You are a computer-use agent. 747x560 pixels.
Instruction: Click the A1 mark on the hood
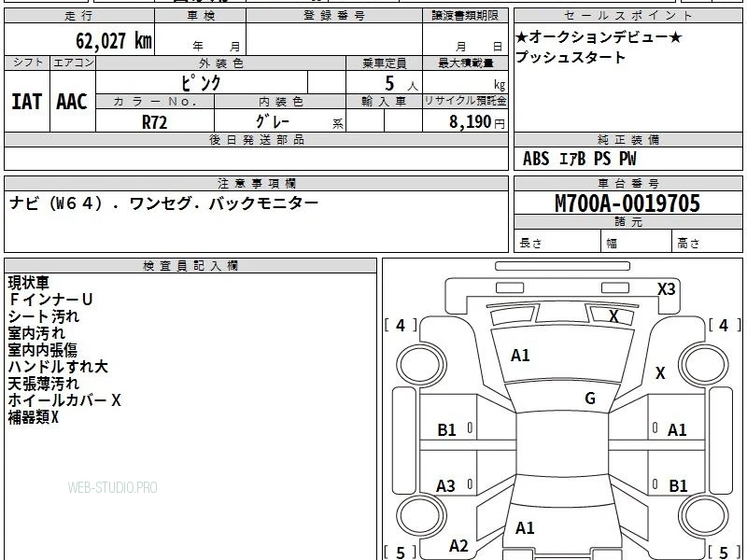pyautogui.click(x=520, y=356)
